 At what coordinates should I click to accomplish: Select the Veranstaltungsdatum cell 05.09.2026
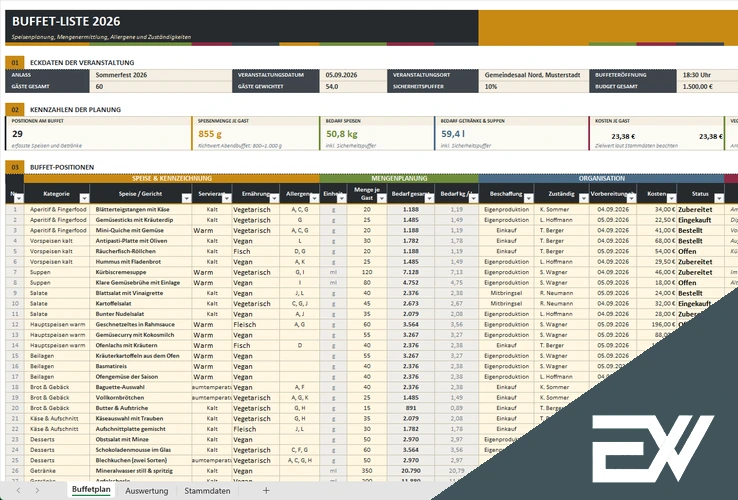[x=353, y=75]
